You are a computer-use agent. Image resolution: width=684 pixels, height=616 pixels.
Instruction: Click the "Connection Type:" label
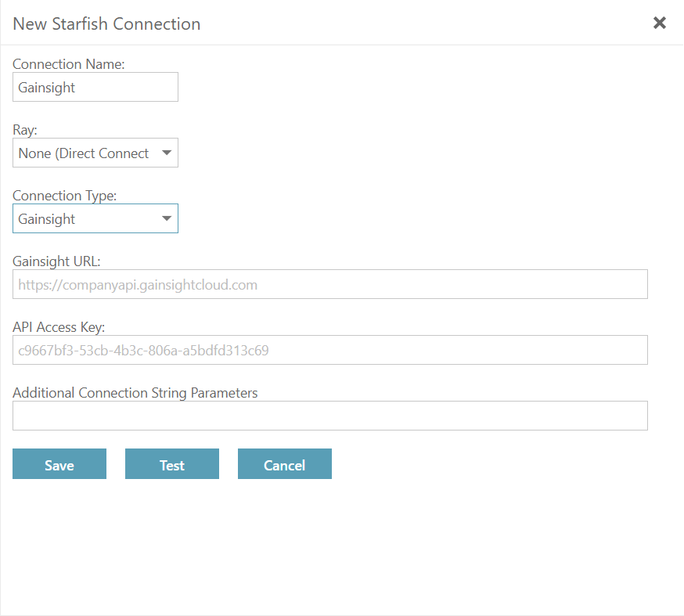64,196
